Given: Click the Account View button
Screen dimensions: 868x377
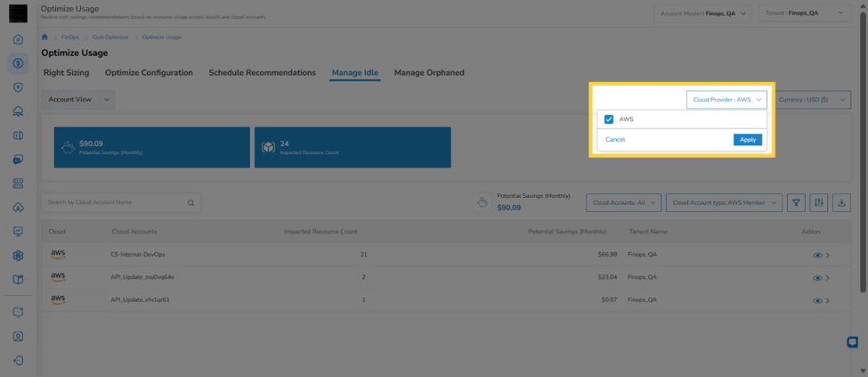Looking at the screenshot, I should (x=69, y=100).
